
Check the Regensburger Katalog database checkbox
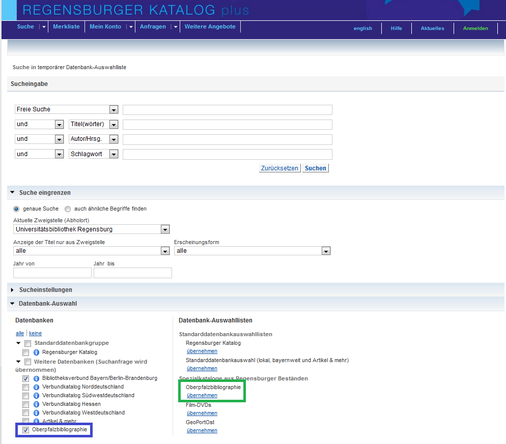(x=26, y=352)
